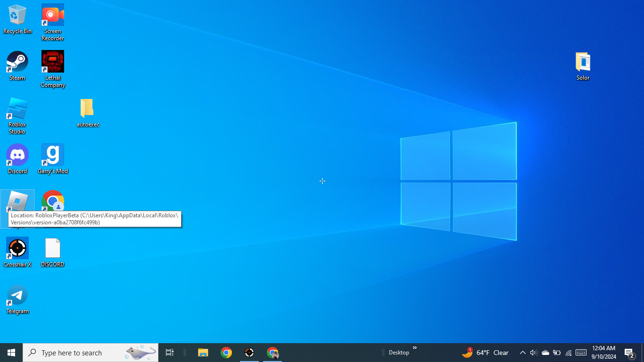
Task: Open the Windows Start menu
Action: point(11,353)
